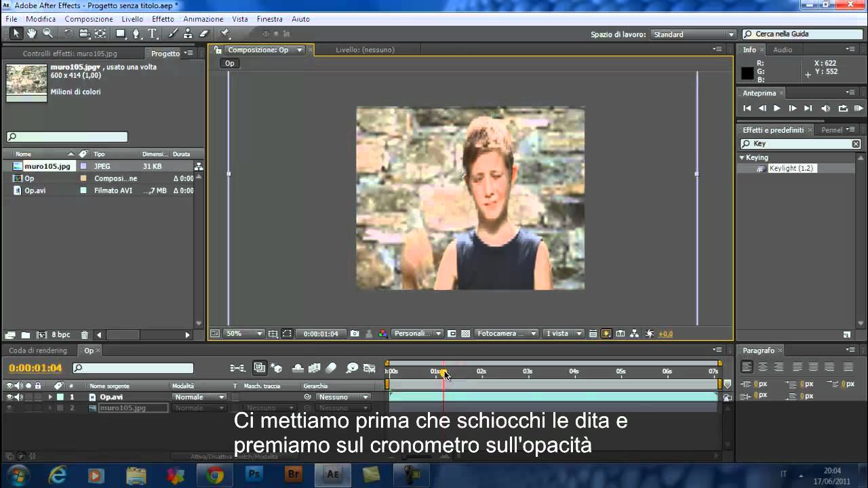
Task: Click the 8 bpc color depth button
Action: point(60,335)
